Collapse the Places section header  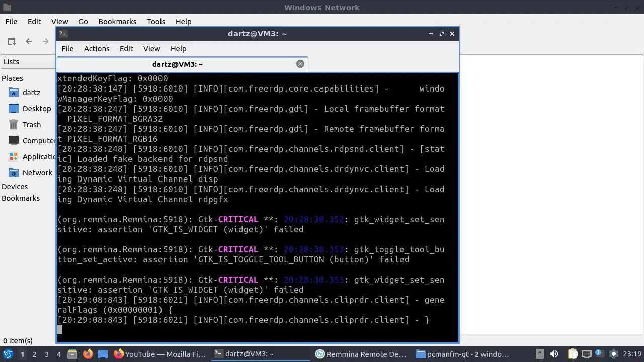coord(12,78)
